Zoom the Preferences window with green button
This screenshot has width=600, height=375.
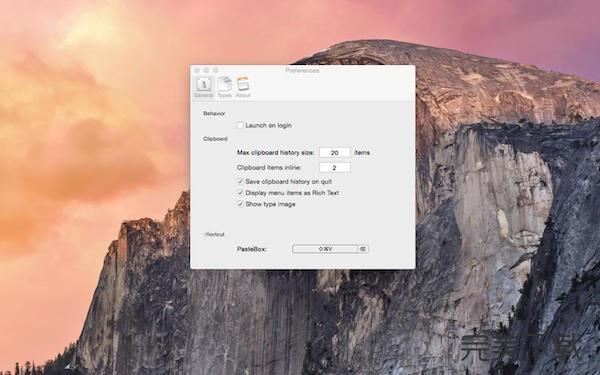[x=215, y=70]
